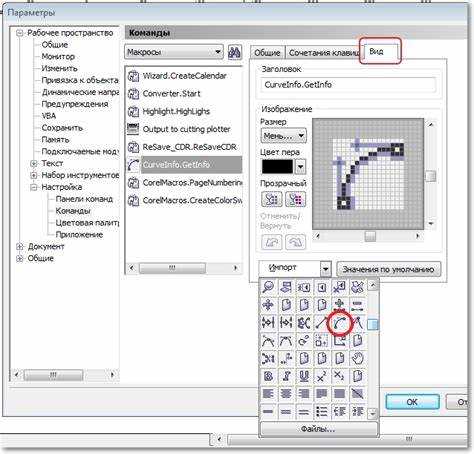
Task: Switch to the Общие tab
Action: point(267,53)
